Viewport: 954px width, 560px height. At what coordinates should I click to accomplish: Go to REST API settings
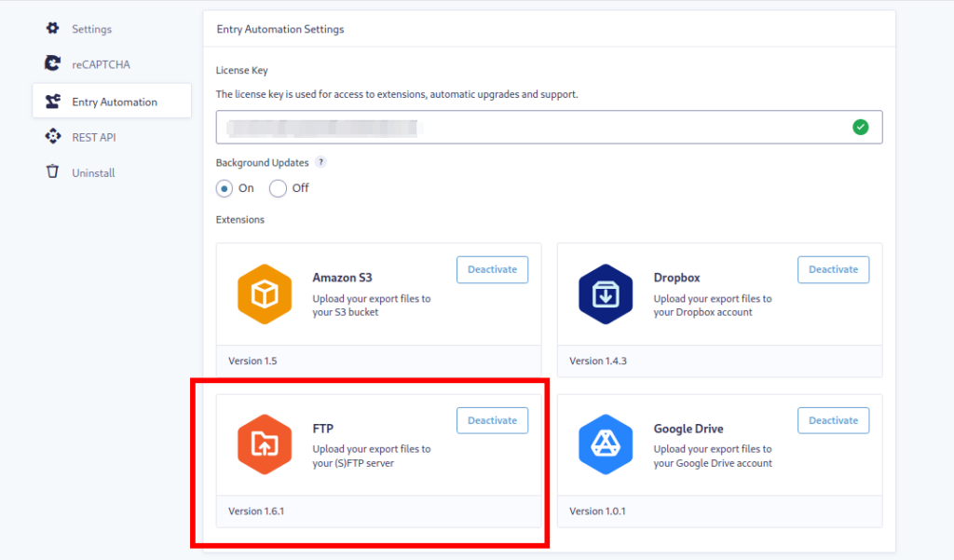(94, 138)
